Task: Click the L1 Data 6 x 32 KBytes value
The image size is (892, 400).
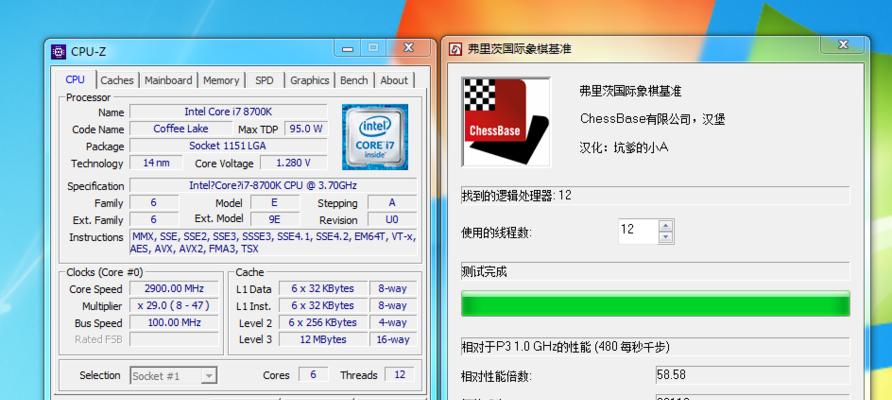Action: tap(323, 288)
